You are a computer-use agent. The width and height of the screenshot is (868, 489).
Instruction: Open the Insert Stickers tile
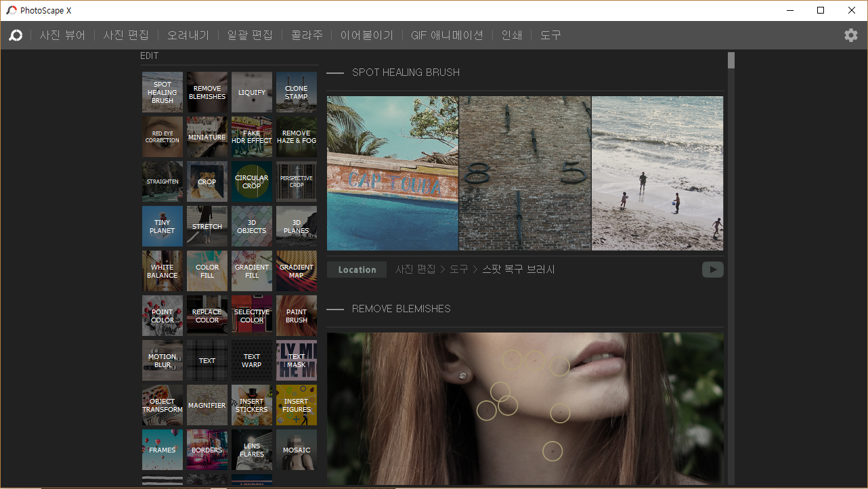coord(252,405)
